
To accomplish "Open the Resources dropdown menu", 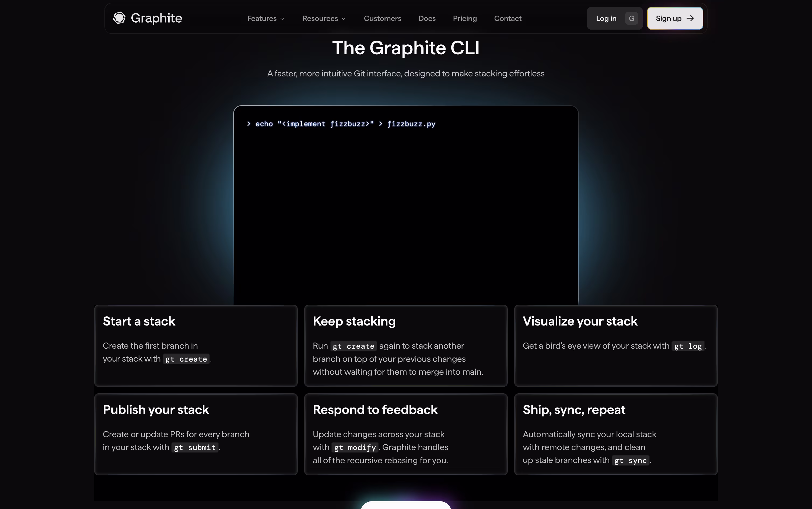I will [x=324, y=19].
